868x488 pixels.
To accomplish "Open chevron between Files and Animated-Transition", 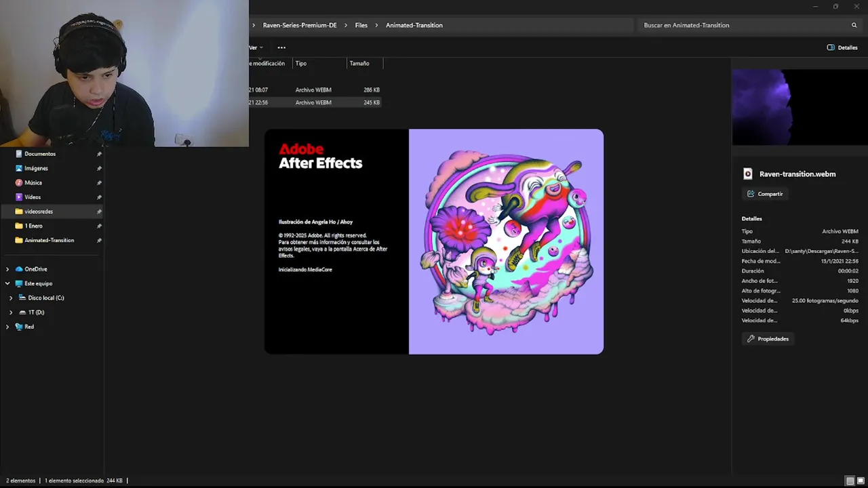I will click(377, 25).
